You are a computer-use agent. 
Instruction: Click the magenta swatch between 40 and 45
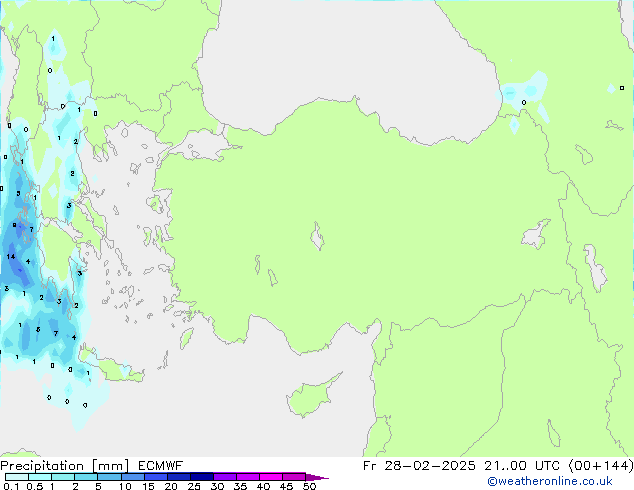click(x=271, y=477)
